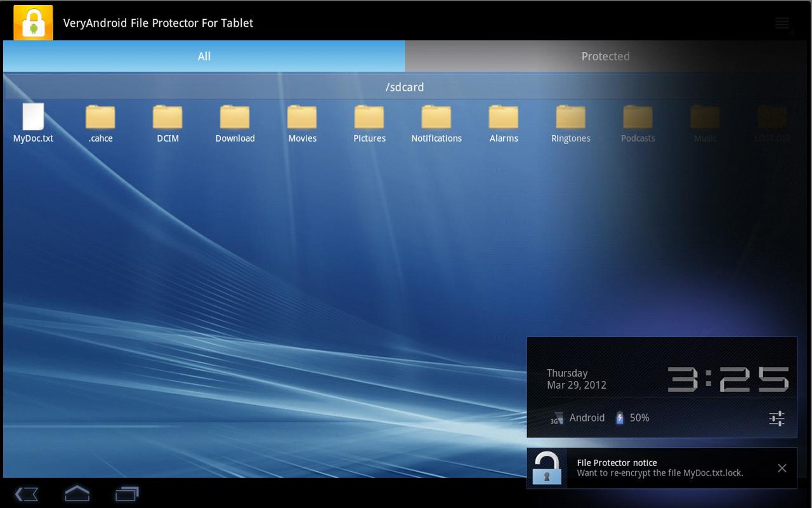Dismiss the File Protector notice
The image size is (812, 508).
[x=782, y=468]
